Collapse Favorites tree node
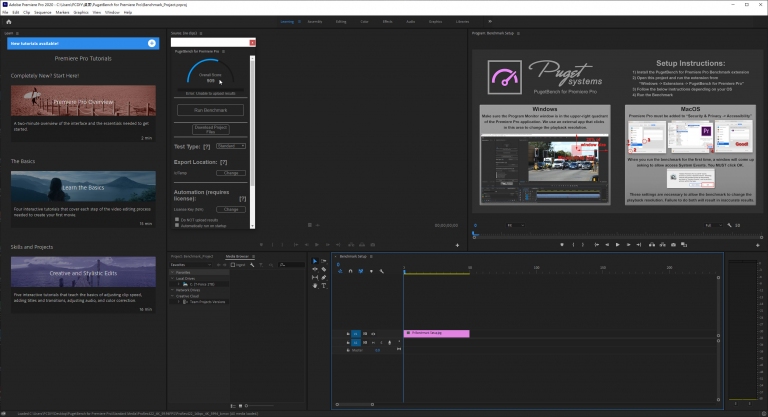 coord(172,272)
